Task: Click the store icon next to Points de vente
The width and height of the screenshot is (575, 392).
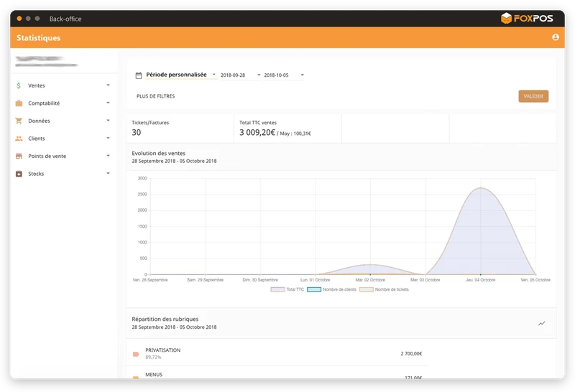Action: point(19,156)
